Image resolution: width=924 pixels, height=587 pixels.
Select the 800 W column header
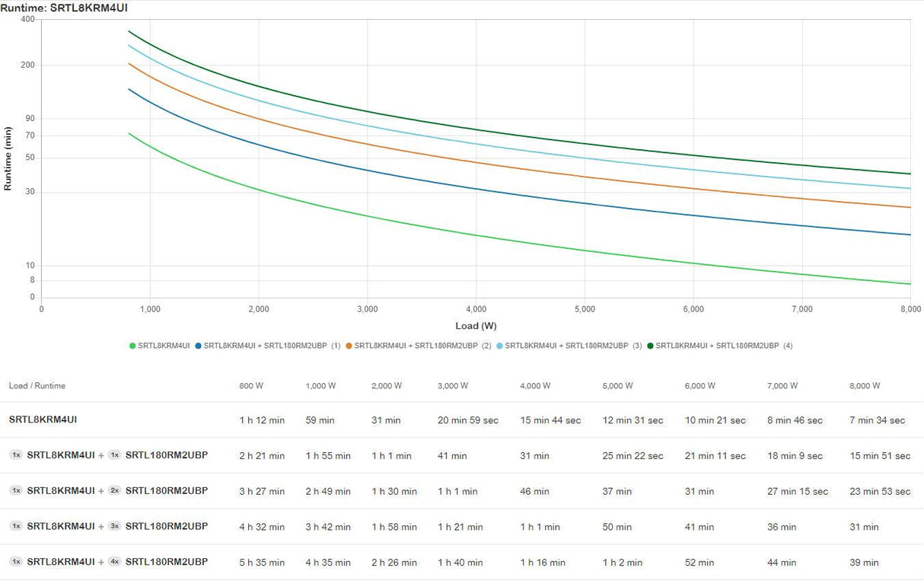point(251,386)
